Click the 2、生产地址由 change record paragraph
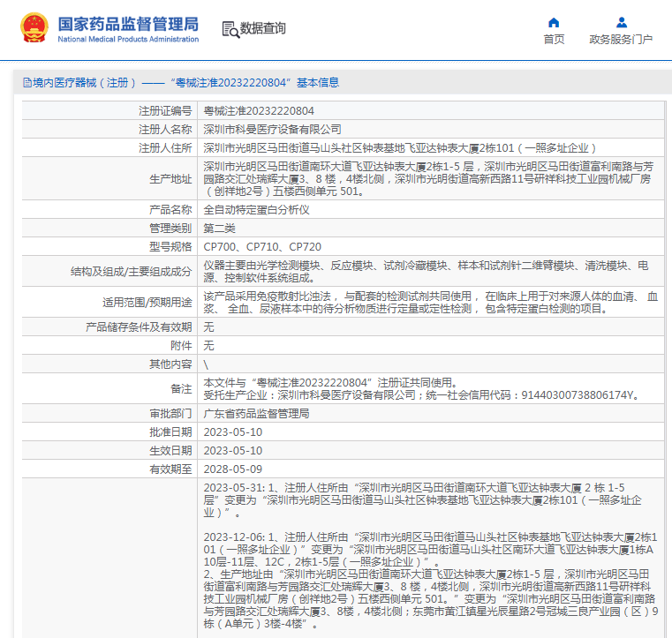 tap(431, 598)
